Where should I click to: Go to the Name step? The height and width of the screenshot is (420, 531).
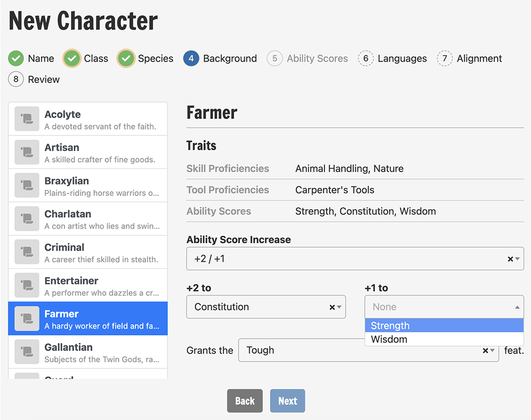[x=41, y=58]
